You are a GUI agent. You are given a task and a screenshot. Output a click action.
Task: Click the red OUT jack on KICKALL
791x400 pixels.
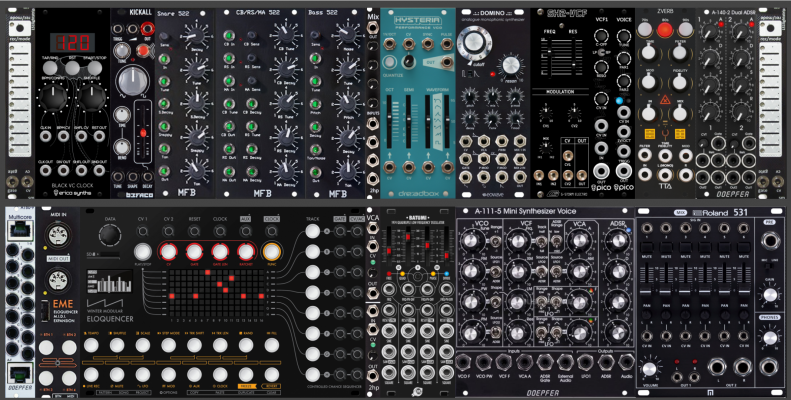tap(147, 29)
